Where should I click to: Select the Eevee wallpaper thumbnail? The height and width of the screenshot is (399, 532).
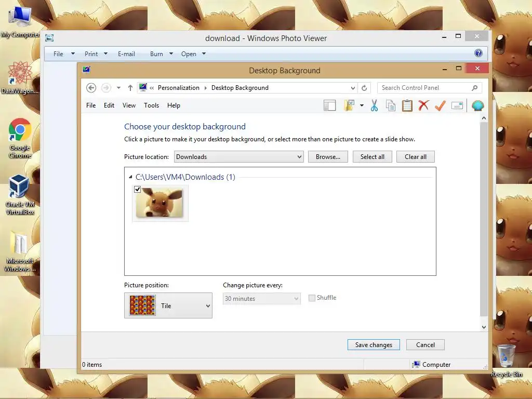point(159,203)
